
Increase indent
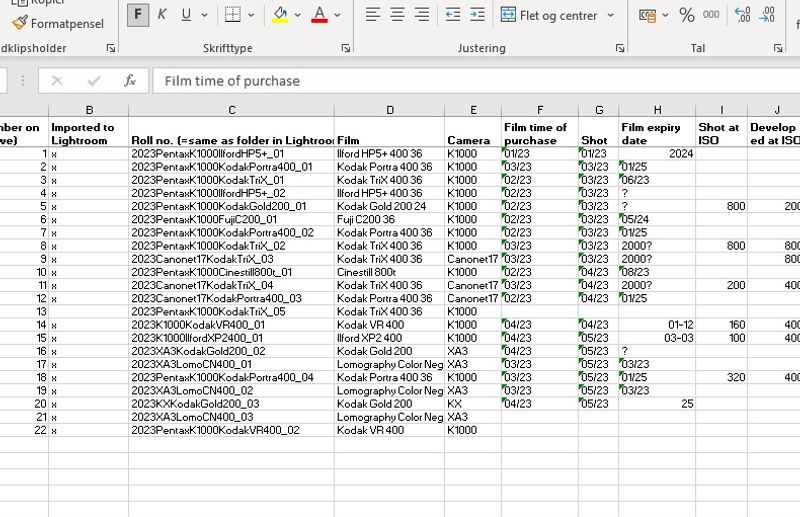click(x=478, y=15)
